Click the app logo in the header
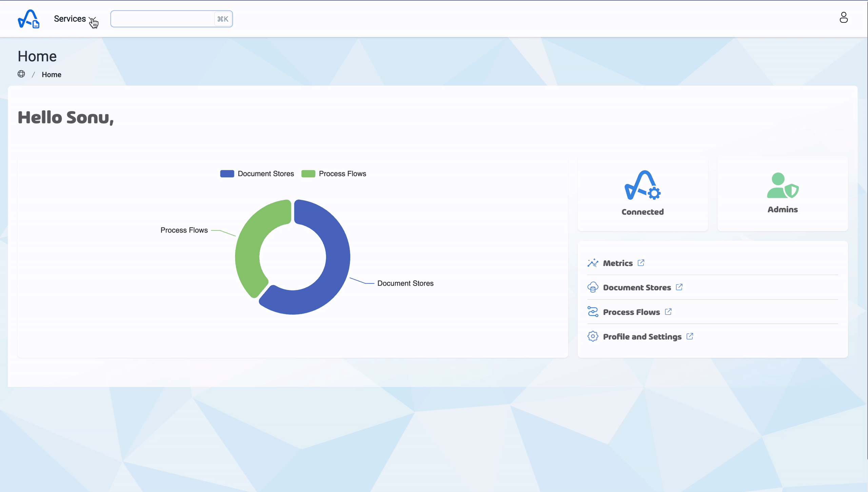The width and height of the screenshot is (868, 492). (x=28, y=19)
